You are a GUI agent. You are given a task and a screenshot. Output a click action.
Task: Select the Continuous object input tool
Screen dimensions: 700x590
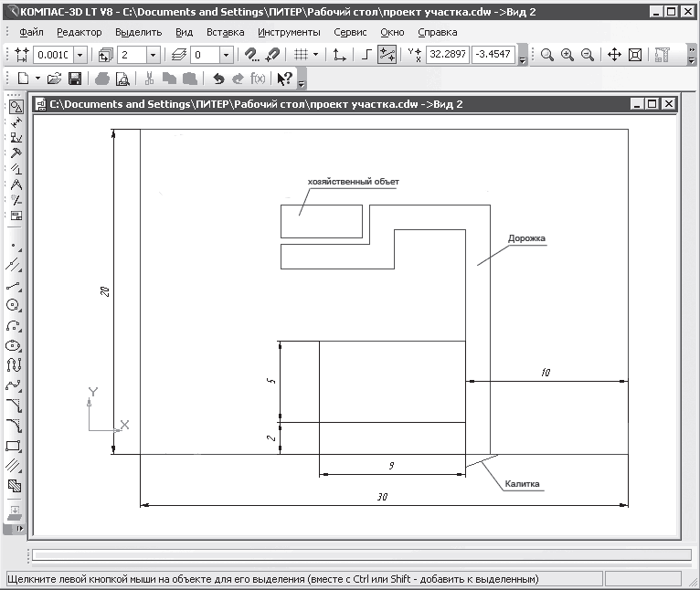pos(15,365)
